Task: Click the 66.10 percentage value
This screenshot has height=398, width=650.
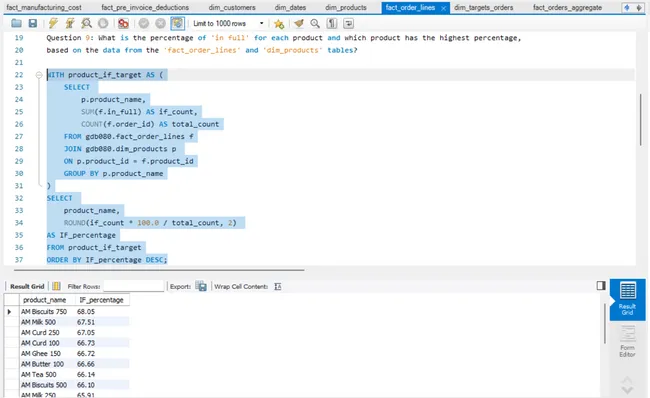Action: (86, 385)
